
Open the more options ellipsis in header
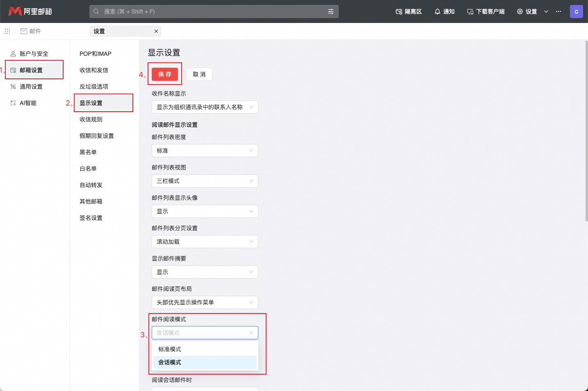pos(558,11)
